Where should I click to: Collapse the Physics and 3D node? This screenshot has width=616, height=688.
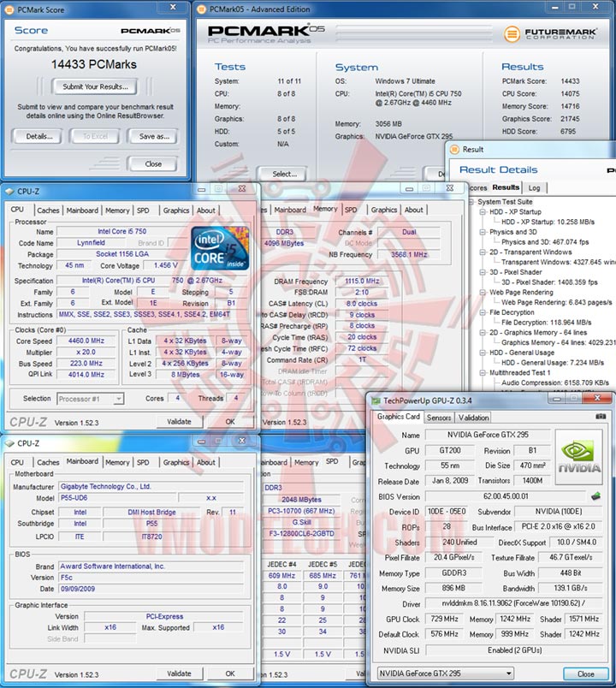tap(483, 232)
